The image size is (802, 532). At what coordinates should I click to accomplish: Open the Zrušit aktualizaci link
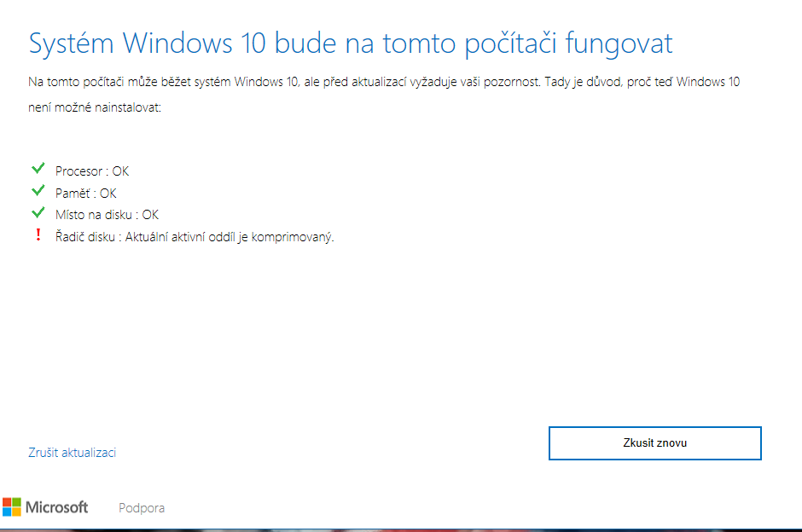[73, 452]
